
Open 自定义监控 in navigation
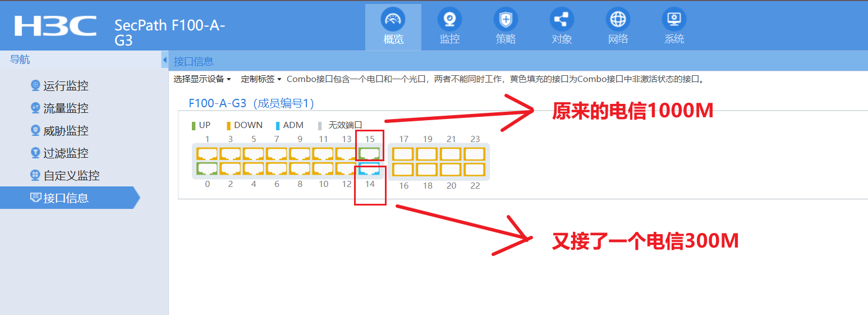click(72, 176)
